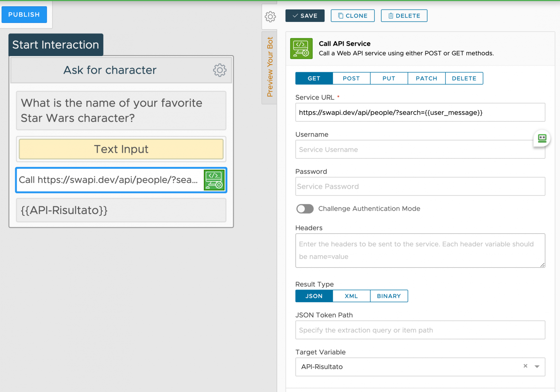This screenshot has width=560, height=392.
Task: Select XML as the Result Type
Action: (x=351, y=296)
